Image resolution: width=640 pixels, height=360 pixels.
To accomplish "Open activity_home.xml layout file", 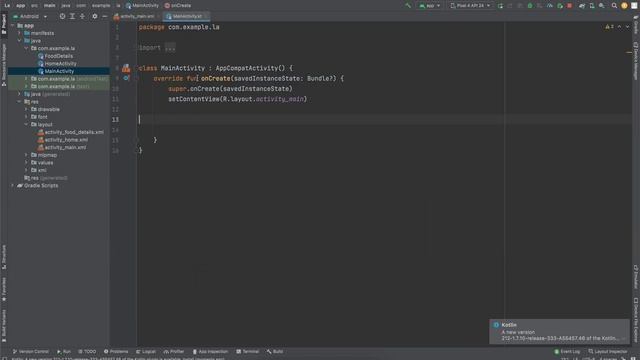I will point(62,140).
